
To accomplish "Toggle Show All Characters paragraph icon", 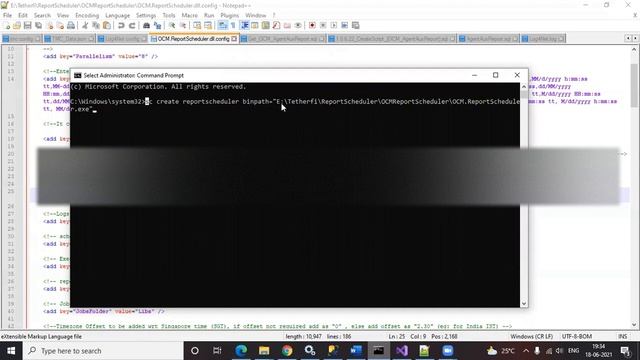I will 233,25.
